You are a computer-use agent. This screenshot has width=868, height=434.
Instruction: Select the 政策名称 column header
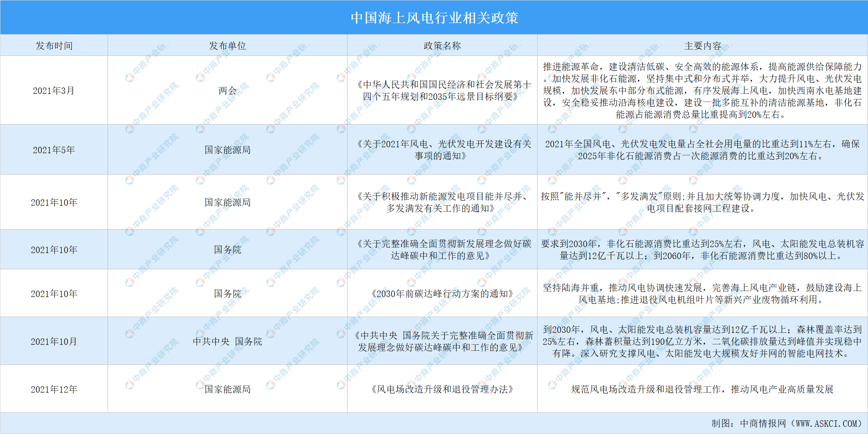442,46
